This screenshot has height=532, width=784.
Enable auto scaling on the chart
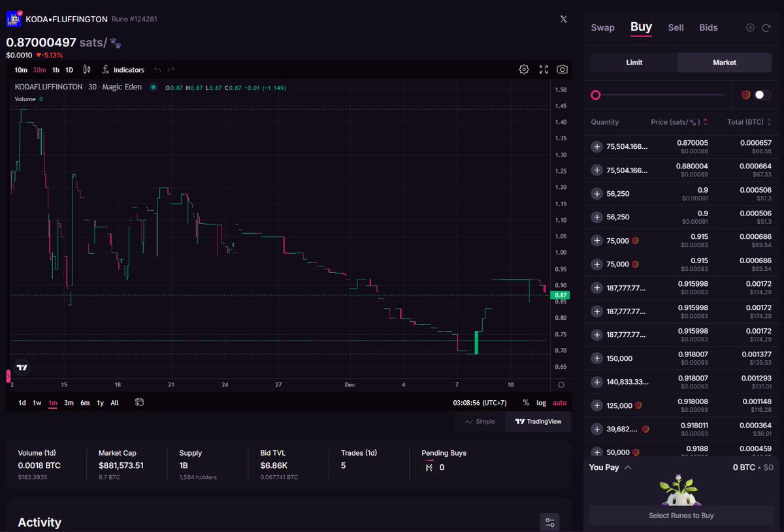point(559,403)
